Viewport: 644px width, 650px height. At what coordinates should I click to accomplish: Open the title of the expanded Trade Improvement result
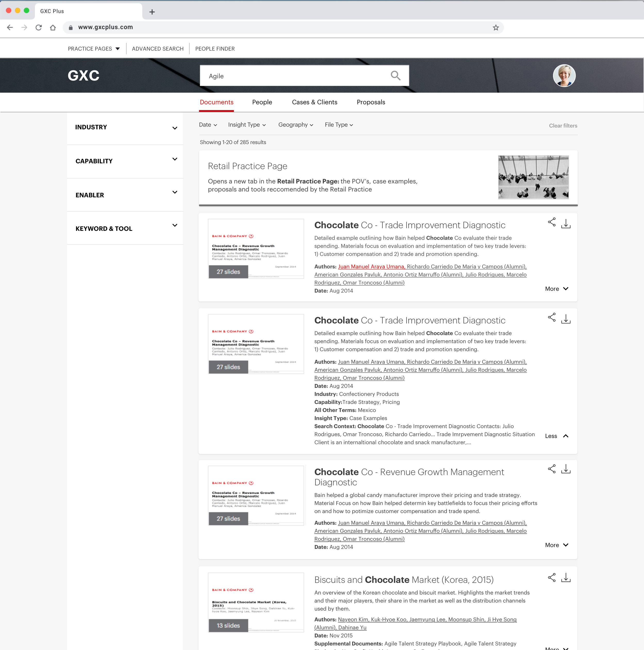(x=410, y=320)
